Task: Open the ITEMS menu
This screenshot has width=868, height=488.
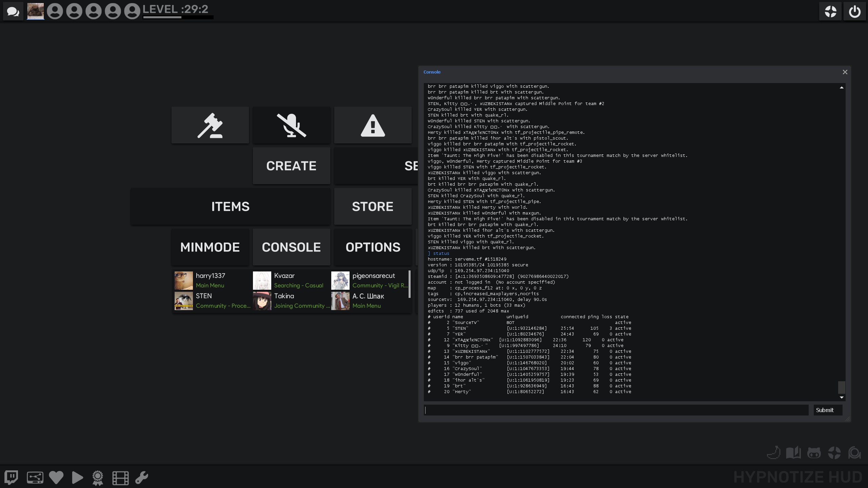Action: 230,206
